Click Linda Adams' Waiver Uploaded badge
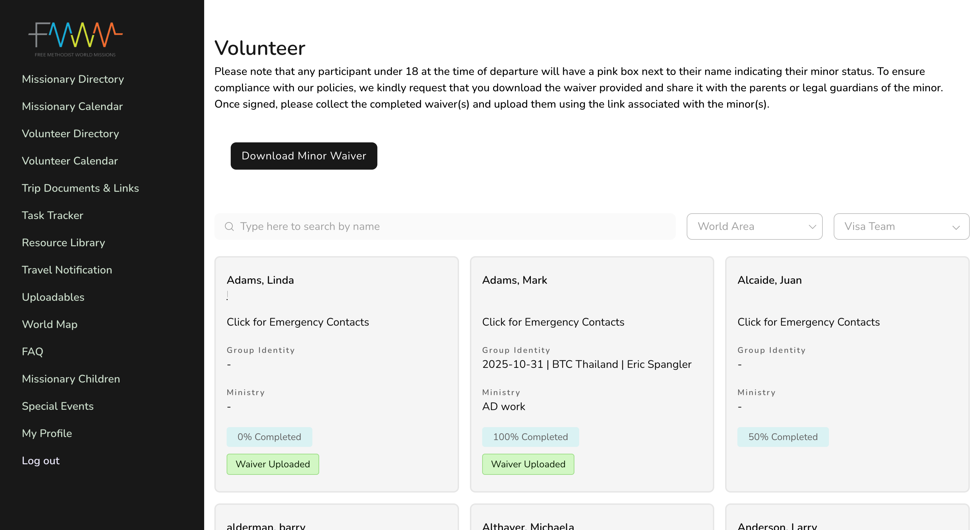This screenshot has width=980, height=530. pos(272,464)
